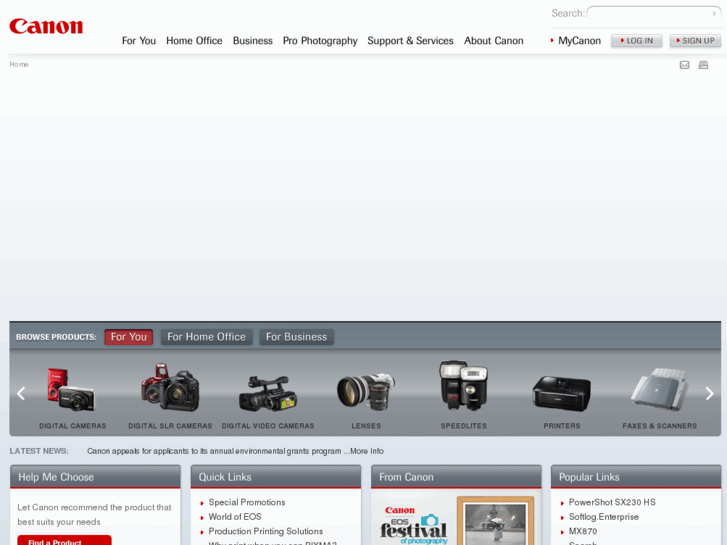Select the Digital Cameras product image
727x545 pixels.
(x=71, y=389)
